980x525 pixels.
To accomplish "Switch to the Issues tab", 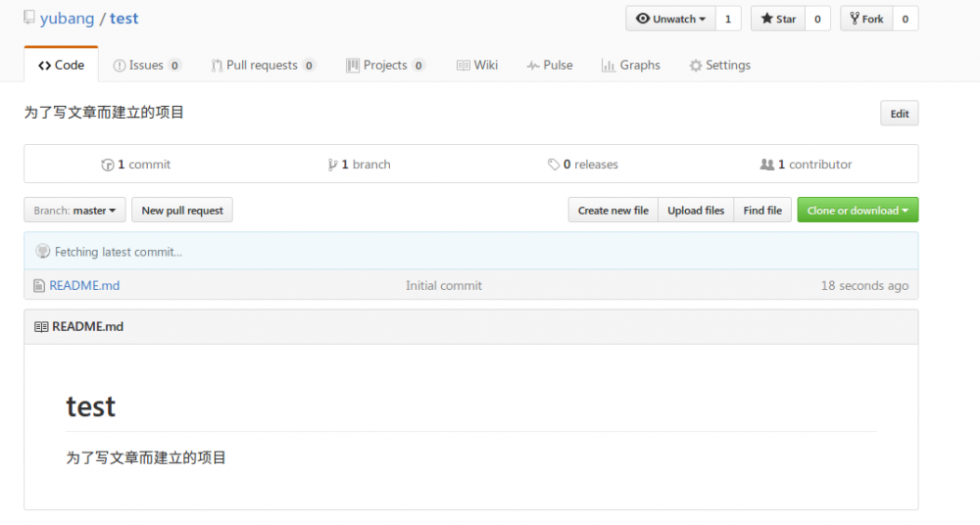I will (x=147, y=65).
